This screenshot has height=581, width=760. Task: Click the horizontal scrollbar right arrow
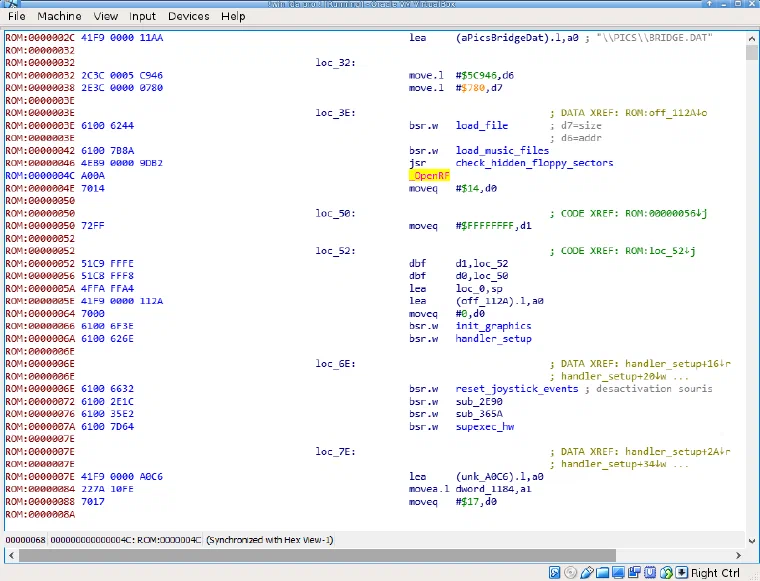click(x=738, y=555)
